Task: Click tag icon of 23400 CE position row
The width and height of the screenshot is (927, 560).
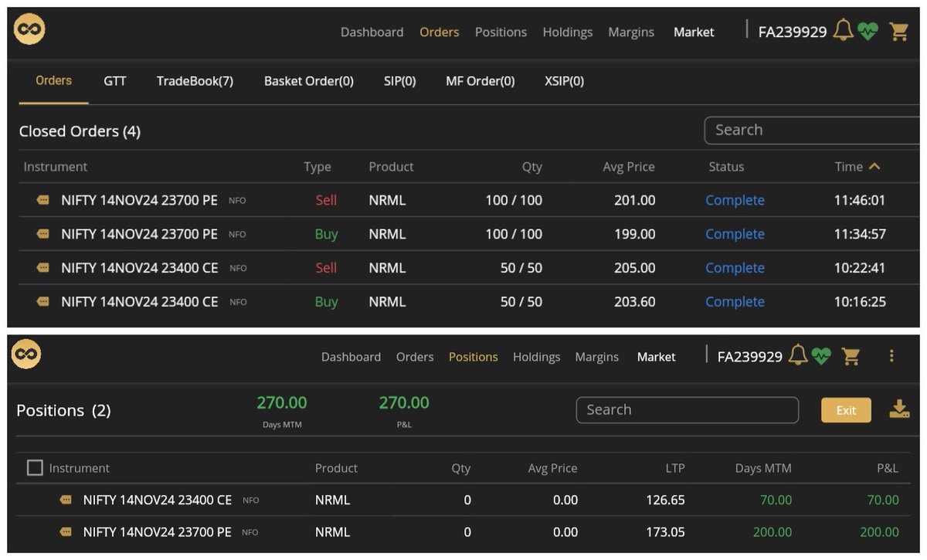Action: coord(66,500)
